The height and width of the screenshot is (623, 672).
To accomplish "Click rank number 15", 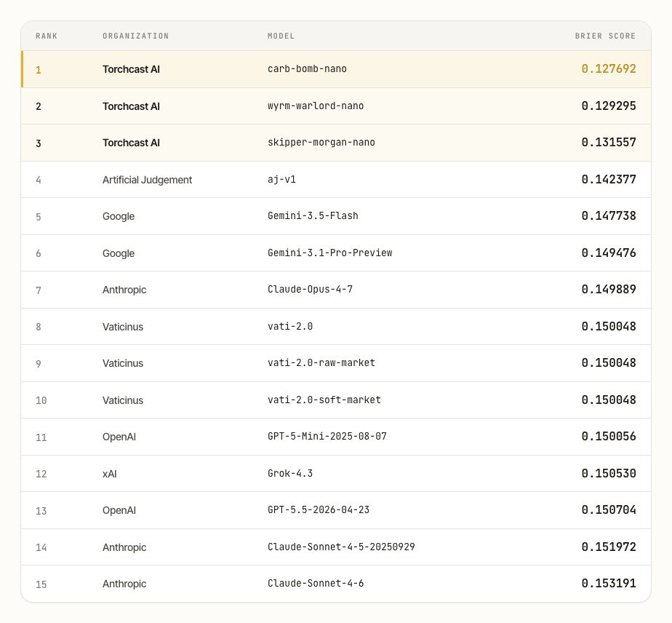I will tap(41, 584).
